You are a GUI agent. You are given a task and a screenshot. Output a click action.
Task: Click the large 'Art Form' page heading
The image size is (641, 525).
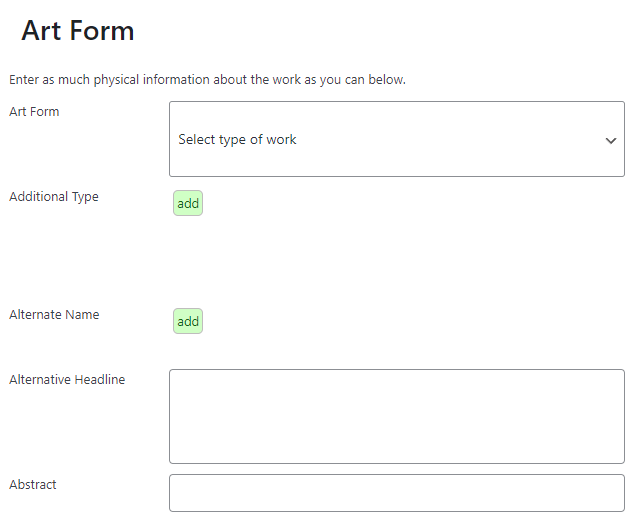pyautogui.click(x=78, y=31)
